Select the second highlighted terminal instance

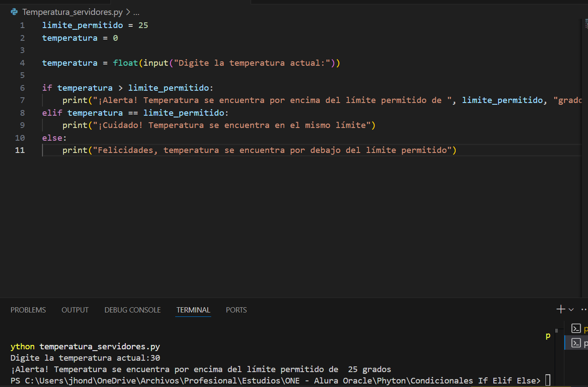pos(577,342)
